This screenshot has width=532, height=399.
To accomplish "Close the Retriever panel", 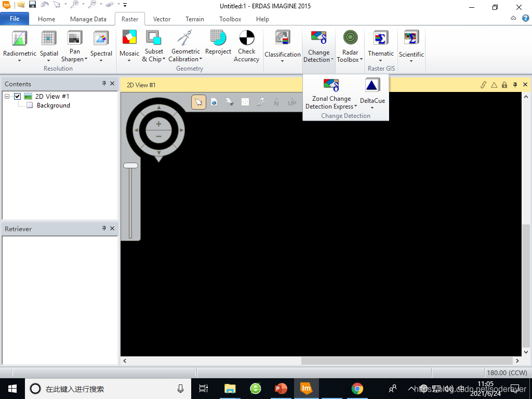I will 112,229.
